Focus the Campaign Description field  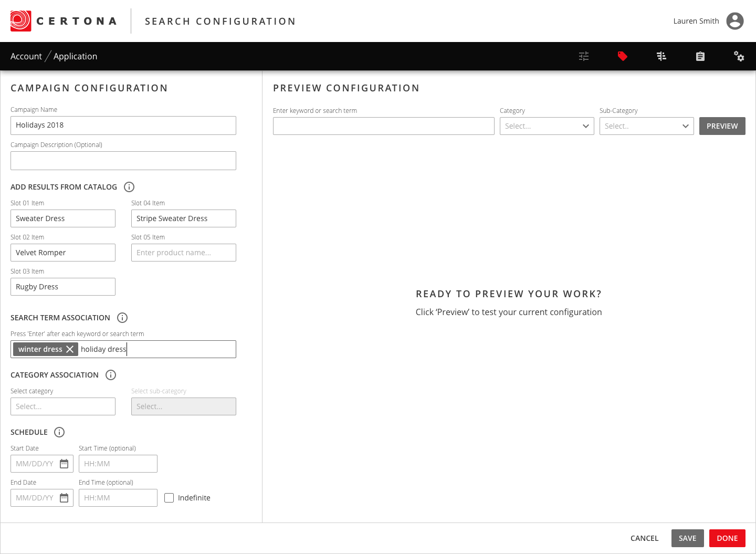tap(123, 161)
